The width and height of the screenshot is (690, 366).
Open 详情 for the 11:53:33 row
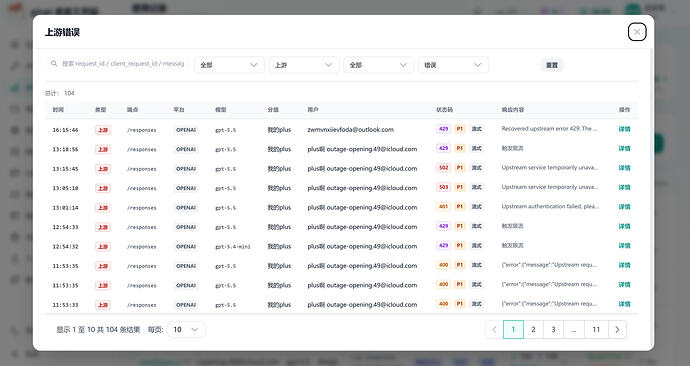(624, 304)
